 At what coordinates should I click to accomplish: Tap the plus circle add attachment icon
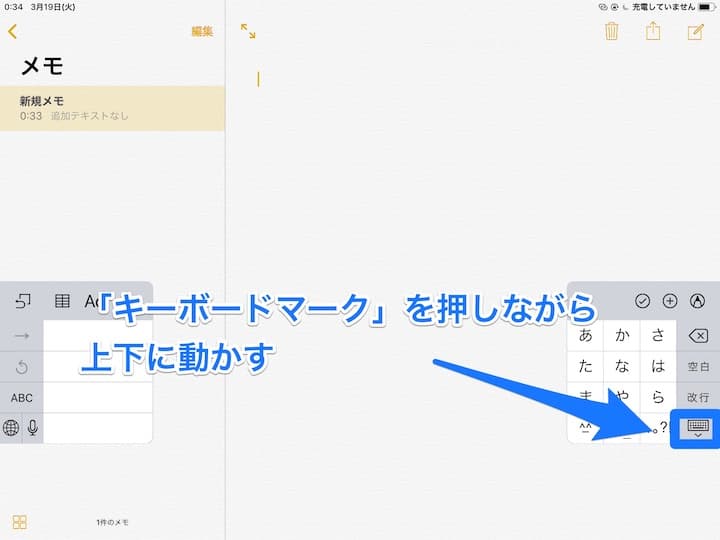click(670, 301)
